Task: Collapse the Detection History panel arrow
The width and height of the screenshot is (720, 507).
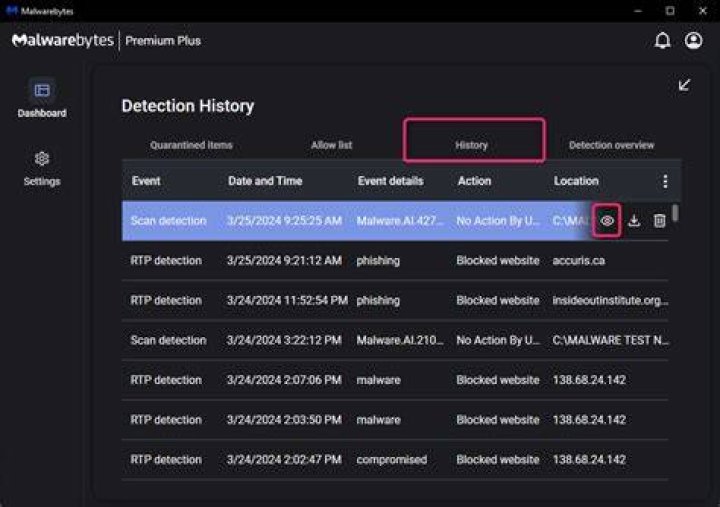Action: (x=684, y=85)
